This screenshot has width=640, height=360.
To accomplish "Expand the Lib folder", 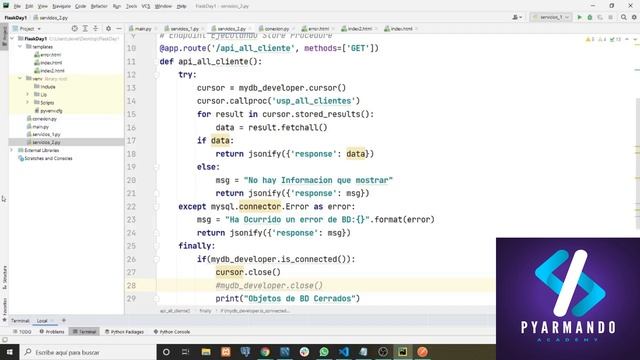I will tap(28, 94).
